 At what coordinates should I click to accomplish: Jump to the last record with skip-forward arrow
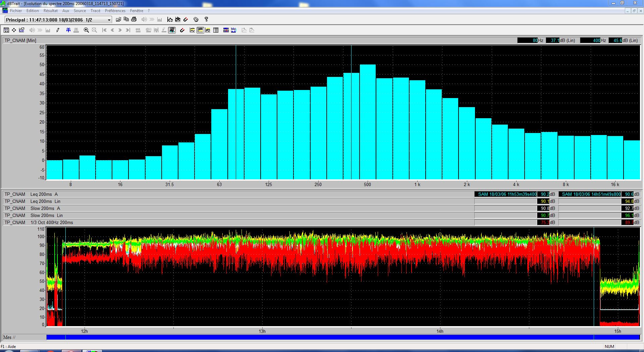pyautogui.click(x=127, y=30)
